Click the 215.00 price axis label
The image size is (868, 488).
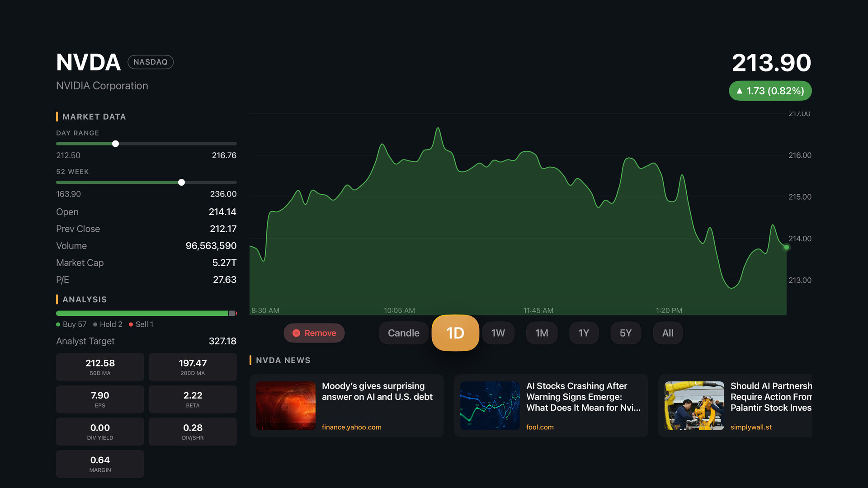pyautogui.click(x=800, y=197)
